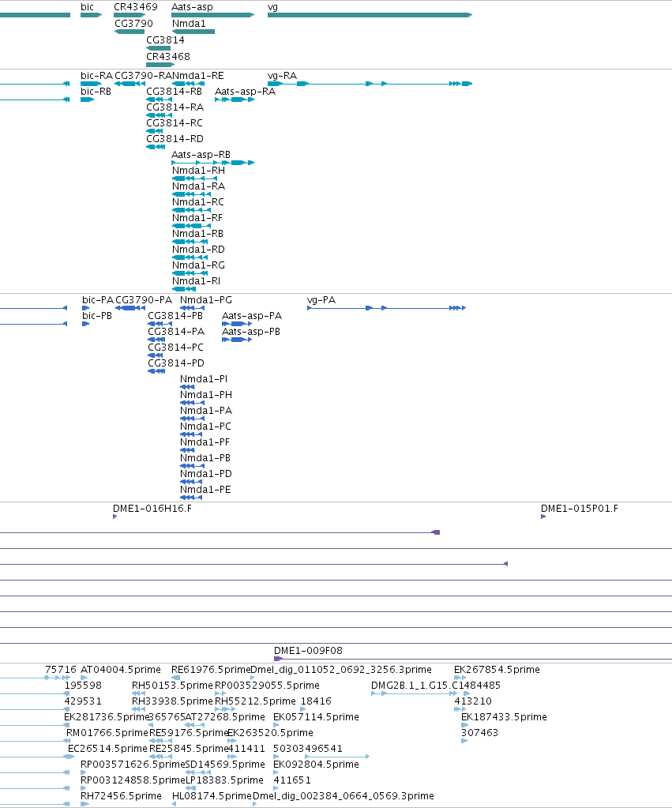672x808 pixels.
Task: Click the Nmda1-RD transcript label
Action: [x=198, y=250]
